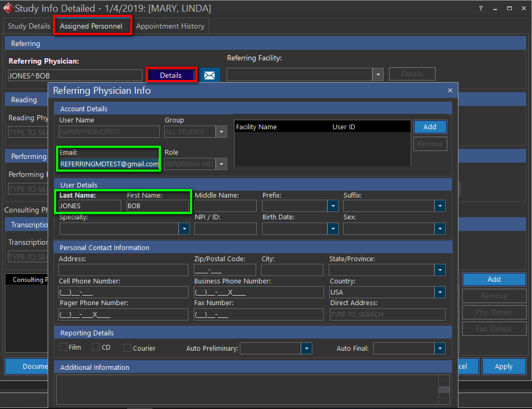
Task: Click the NPI / ID text field
Action: coord(225,228)
